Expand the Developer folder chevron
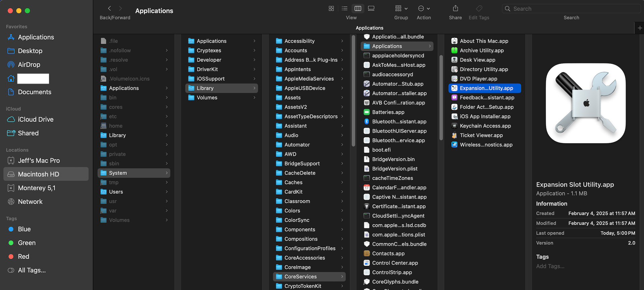The image size is (644, 290). click(x=254, y=60)
